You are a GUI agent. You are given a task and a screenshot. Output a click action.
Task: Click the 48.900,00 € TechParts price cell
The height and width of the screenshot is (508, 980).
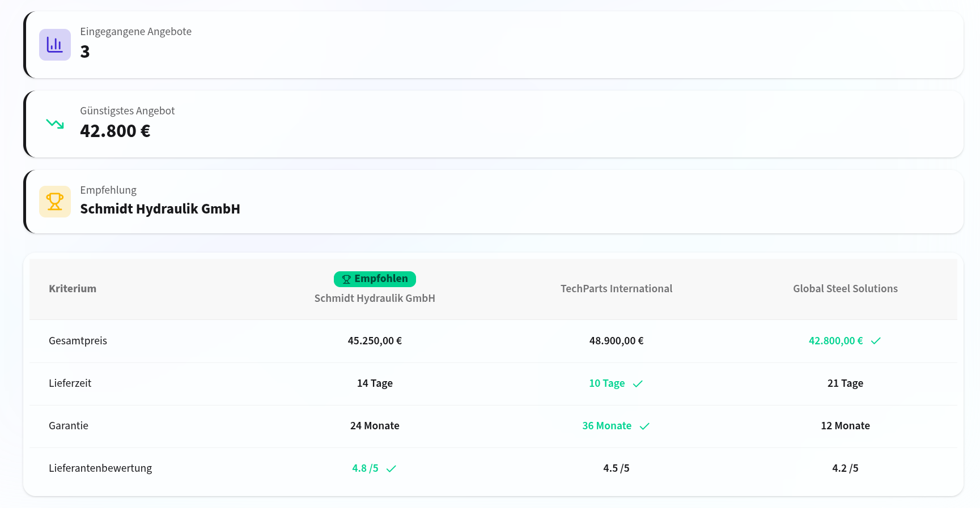coord(616,341)
